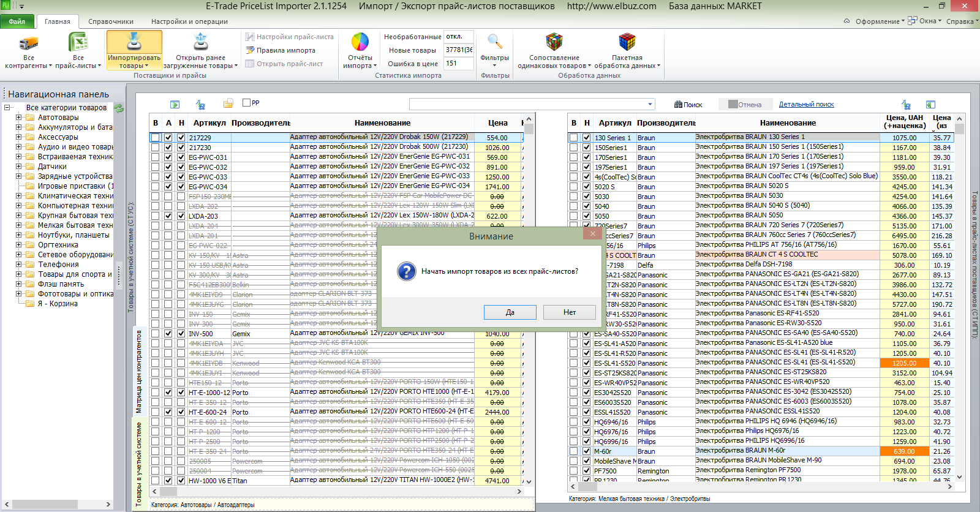Launch Сопоставление одинаковых товаров
980x512 pixels.
tap(554, 51)
